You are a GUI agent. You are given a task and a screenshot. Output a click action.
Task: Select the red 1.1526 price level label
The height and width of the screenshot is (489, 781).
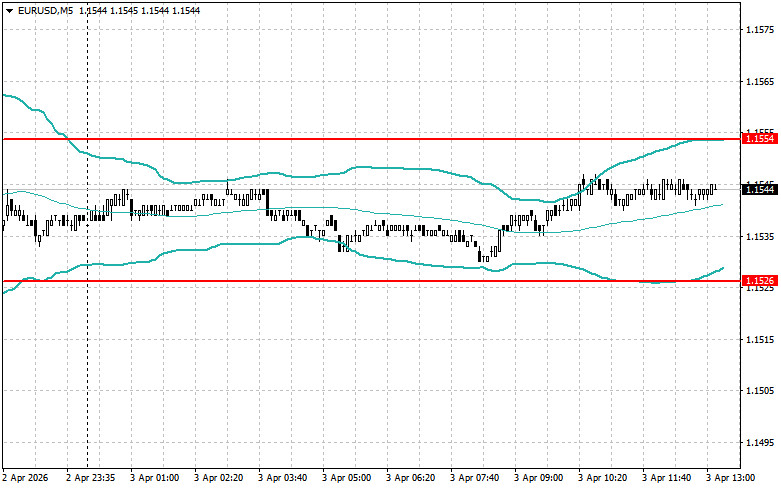[760, 281]
